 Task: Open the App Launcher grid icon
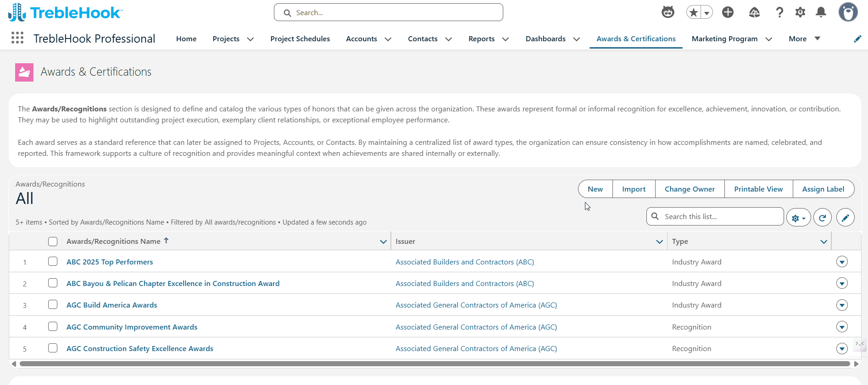(17, 38)
